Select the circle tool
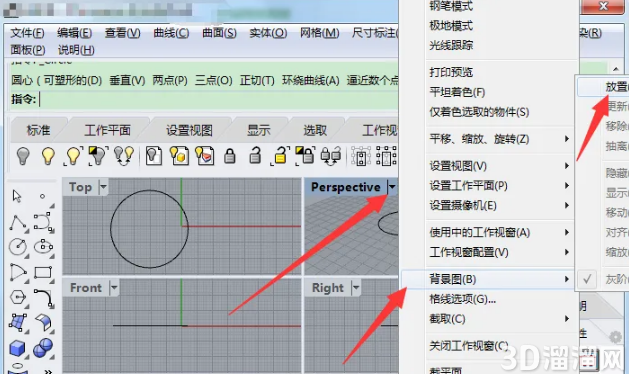 (18, 247)
